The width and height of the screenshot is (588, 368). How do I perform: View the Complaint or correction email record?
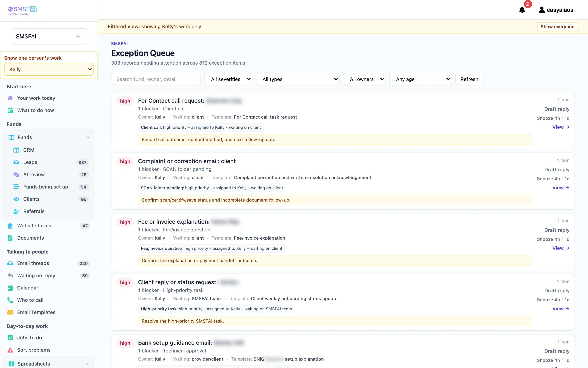tap(561, 188)
